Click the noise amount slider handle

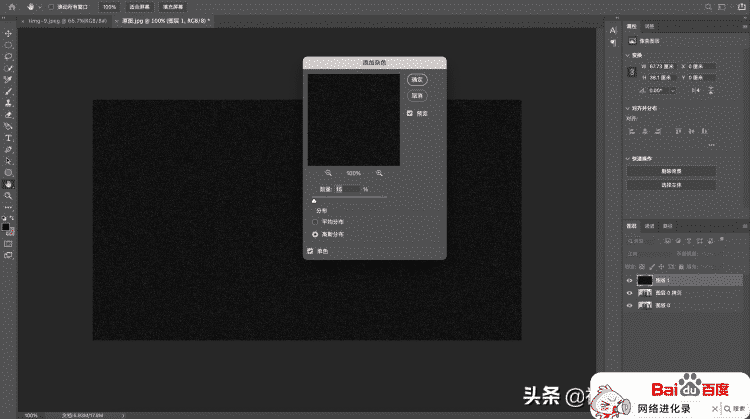314,201
